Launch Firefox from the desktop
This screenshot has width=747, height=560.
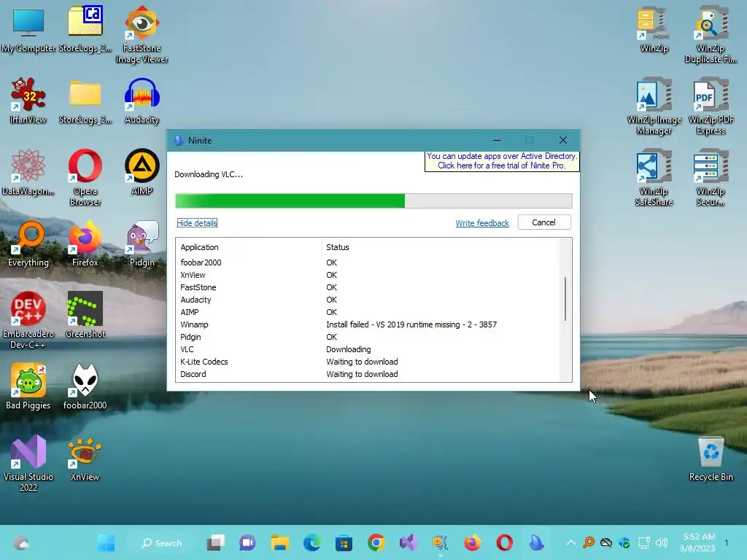click(85, 244)
